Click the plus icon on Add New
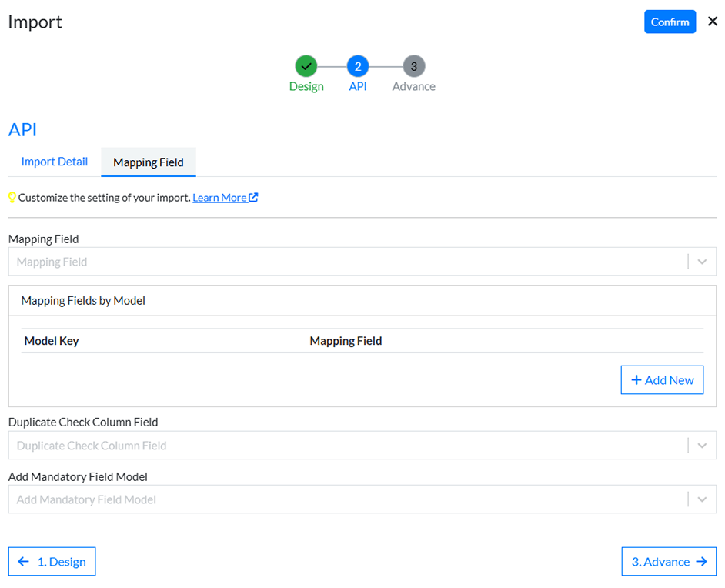Viewport: 725px width, 588px height. [636, 380]
